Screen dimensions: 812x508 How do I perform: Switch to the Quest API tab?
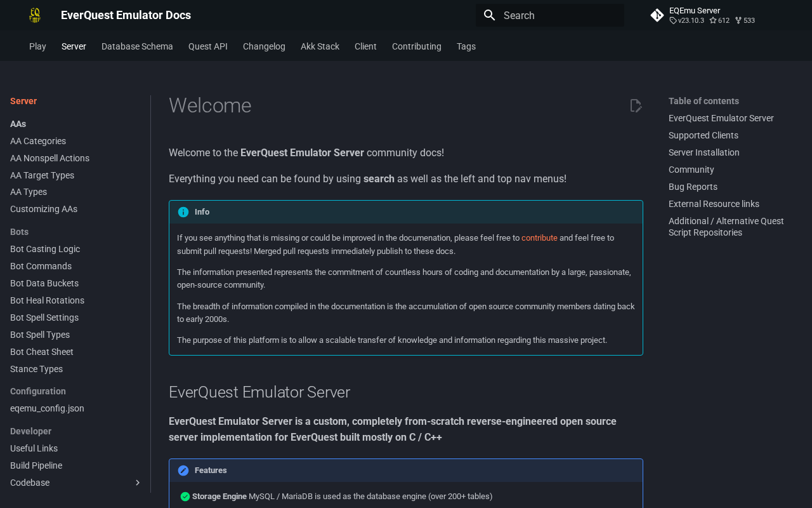(x=207, y=46)
